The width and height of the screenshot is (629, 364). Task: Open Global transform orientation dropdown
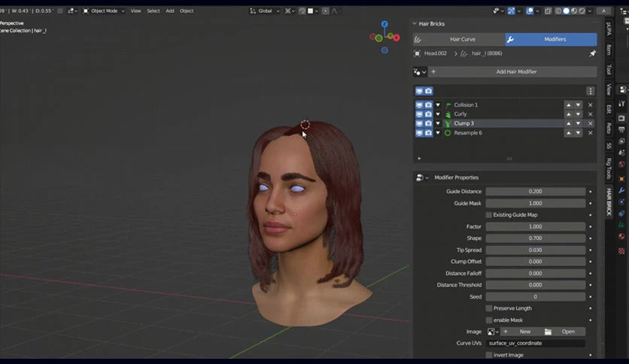tap(265, 11)
